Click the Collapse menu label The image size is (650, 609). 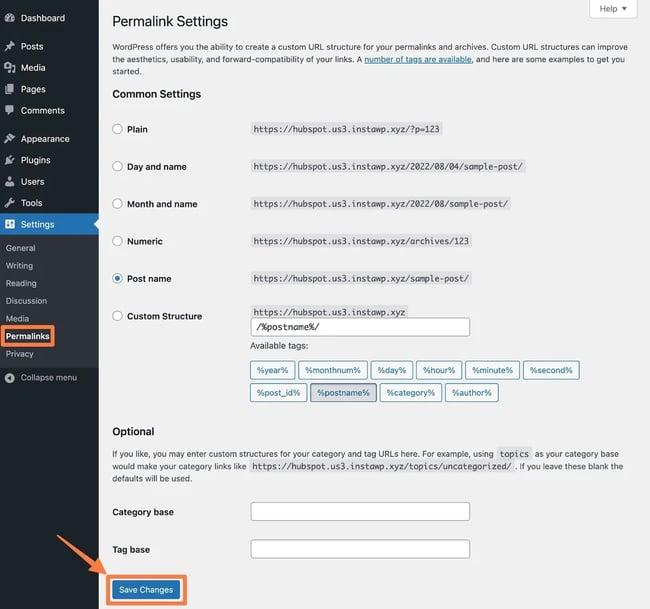point(49,378)
